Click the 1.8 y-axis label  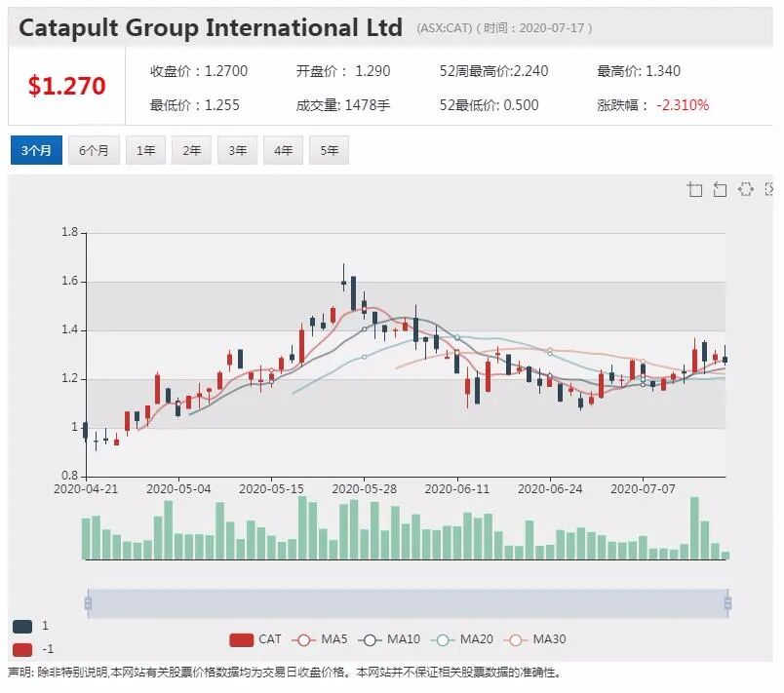click(x=70, y=232)
